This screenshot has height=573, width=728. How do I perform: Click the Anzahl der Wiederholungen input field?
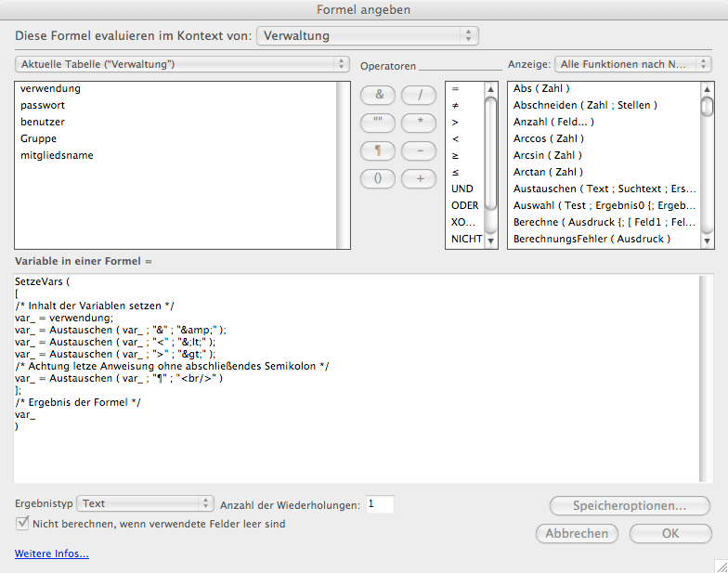tap(380, 504)
